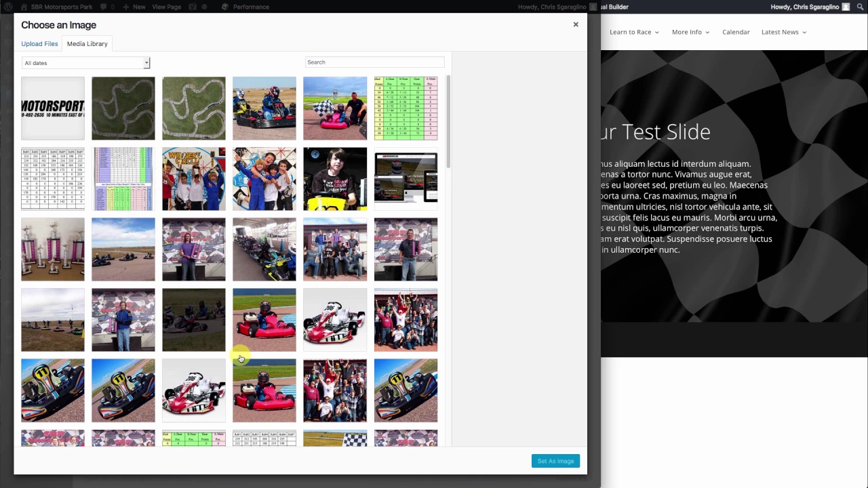Close the Choose an Image dialog

[x=576, y=24]
